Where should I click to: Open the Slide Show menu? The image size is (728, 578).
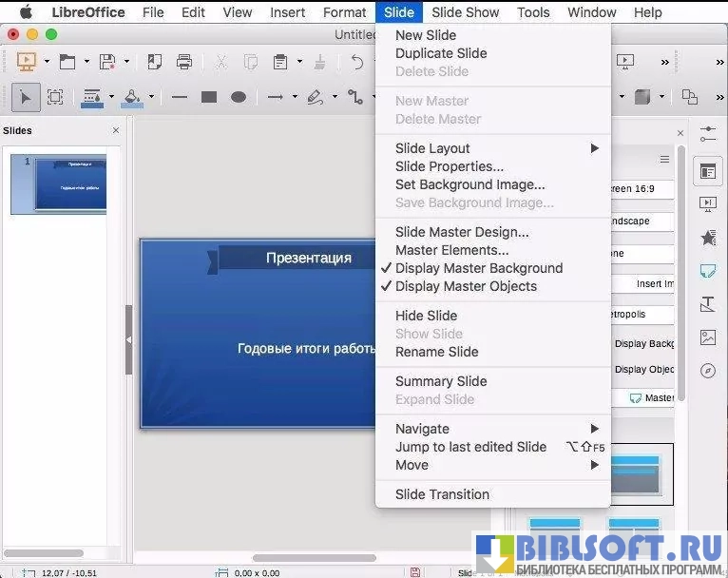pyautogui.click(x=465, y=12)
